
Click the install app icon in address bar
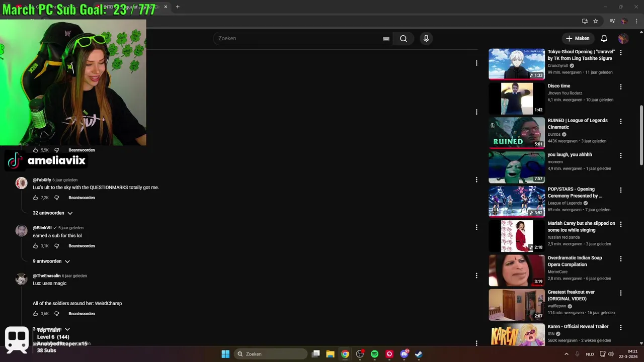[585, 21]
